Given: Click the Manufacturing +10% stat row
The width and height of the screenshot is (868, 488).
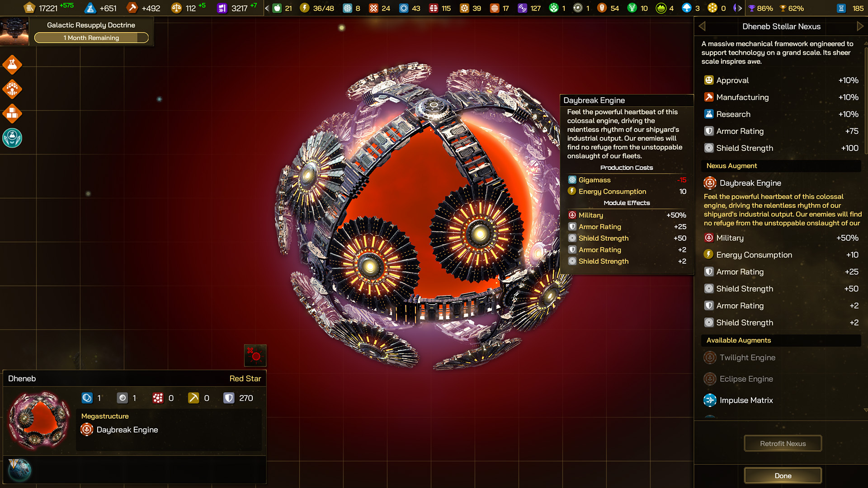Looking at the screenshot, I should pos(781,97).
